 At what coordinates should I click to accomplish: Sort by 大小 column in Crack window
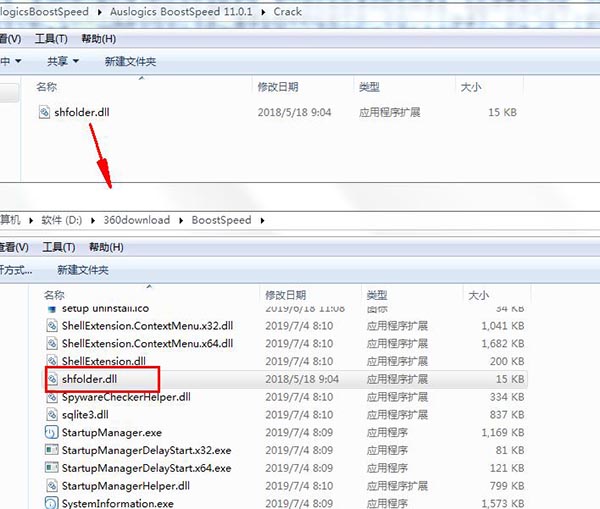[471, 87]
